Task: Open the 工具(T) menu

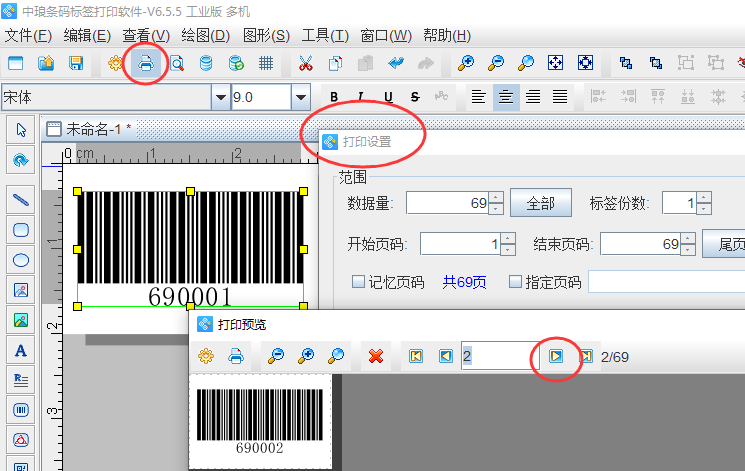Action: point(326,35)
